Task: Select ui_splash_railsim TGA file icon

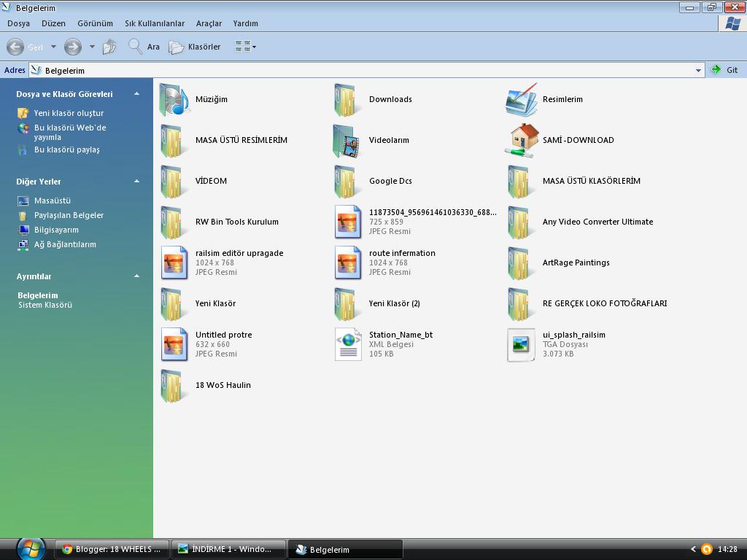Action: click(521, 345)
